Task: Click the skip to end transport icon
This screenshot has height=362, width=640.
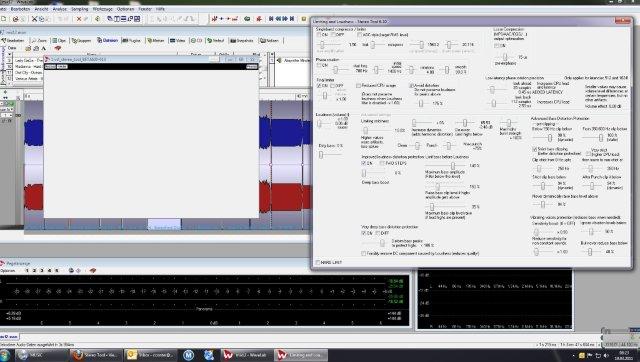Action: tap(292, 19)
